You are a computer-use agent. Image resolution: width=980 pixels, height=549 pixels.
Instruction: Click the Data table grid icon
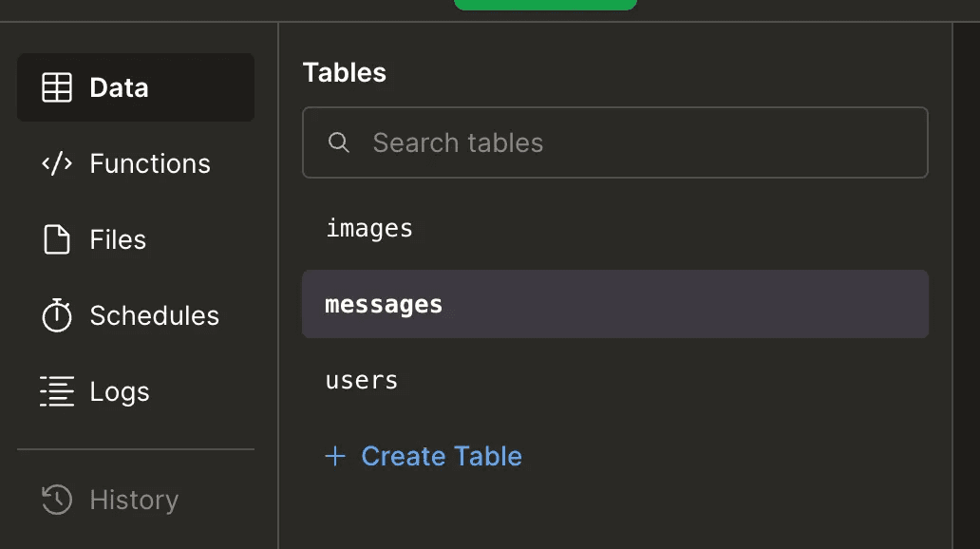(57, 88)
